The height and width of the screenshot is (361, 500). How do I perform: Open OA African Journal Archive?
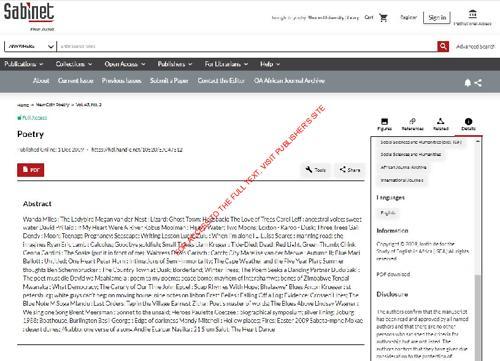coord(289,81)
